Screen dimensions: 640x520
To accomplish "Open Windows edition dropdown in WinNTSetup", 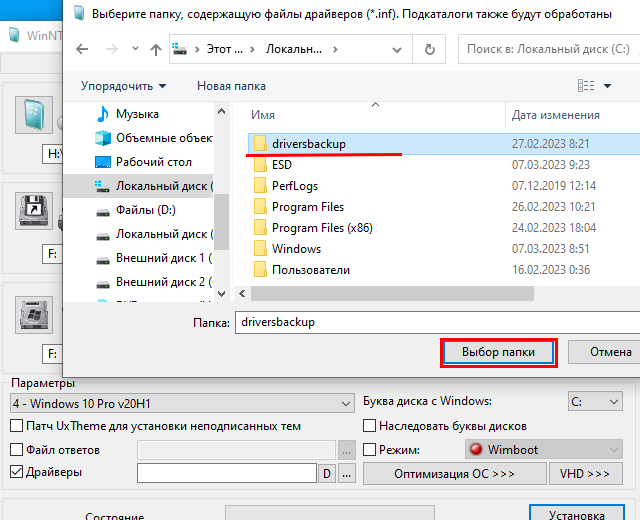I will click(x=182, y=404).
